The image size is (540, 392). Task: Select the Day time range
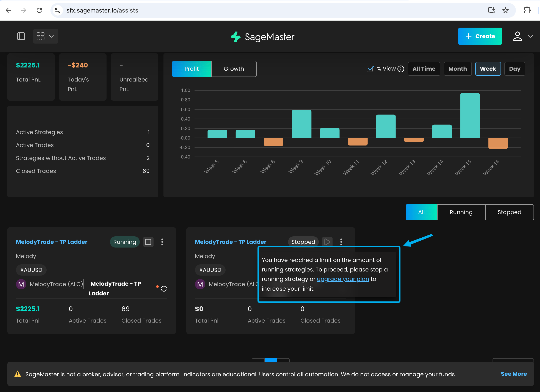(x=514, y=69)
